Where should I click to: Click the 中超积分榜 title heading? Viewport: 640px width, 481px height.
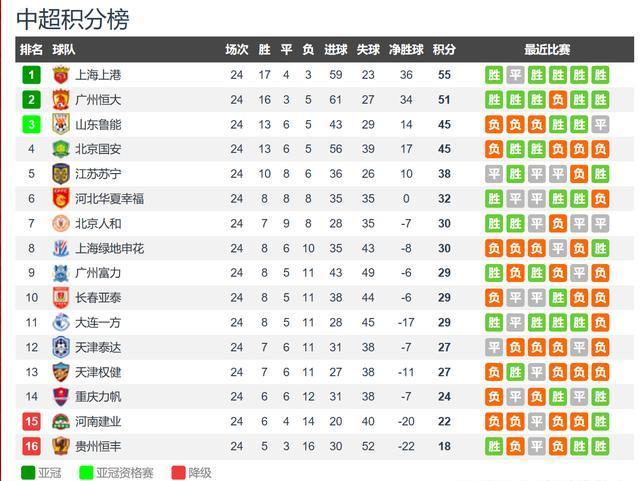[73, 19]
